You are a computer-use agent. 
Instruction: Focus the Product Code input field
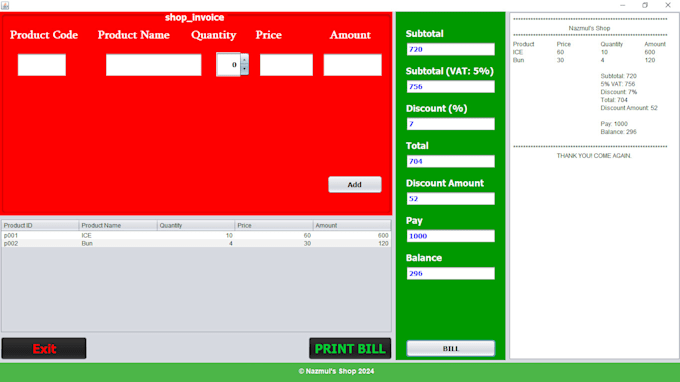(42, 65)
